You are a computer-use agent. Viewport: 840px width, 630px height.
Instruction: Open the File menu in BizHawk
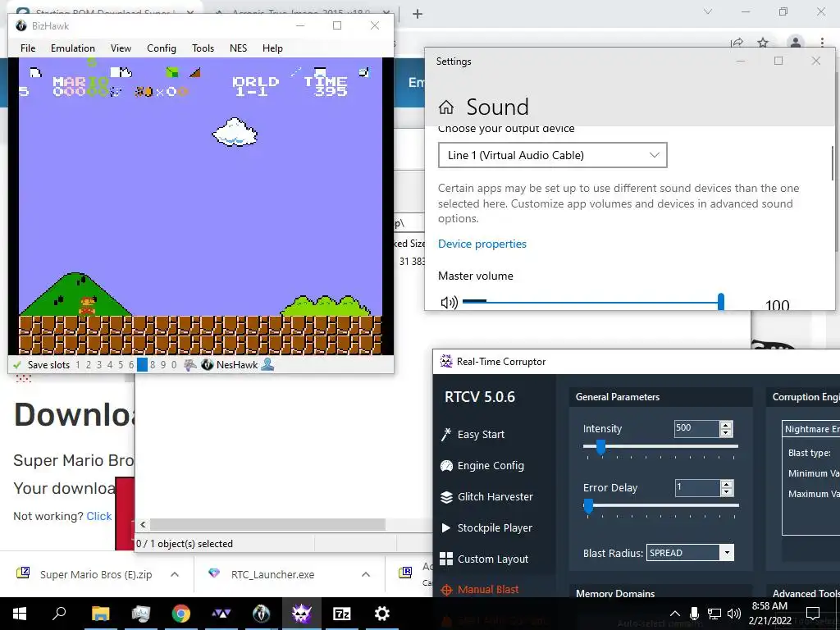coord(28,48)
